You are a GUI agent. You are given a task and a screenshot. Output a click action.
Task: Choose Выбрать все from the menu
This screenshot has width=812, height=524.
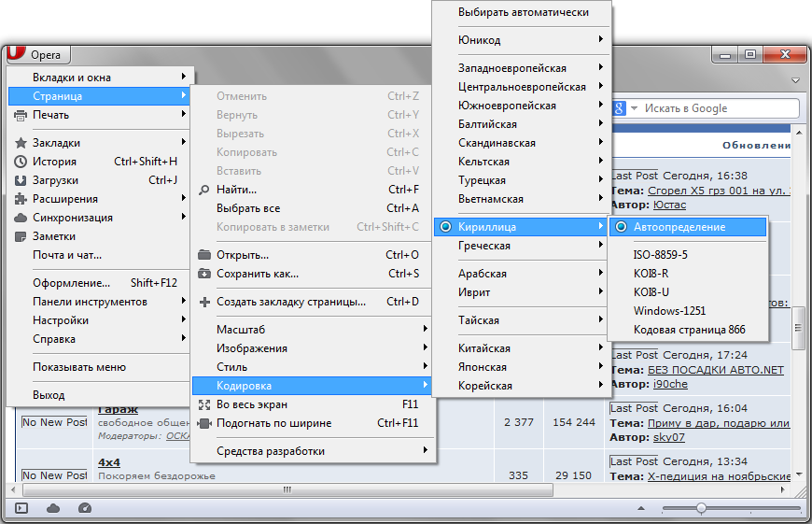click(312, 208)
